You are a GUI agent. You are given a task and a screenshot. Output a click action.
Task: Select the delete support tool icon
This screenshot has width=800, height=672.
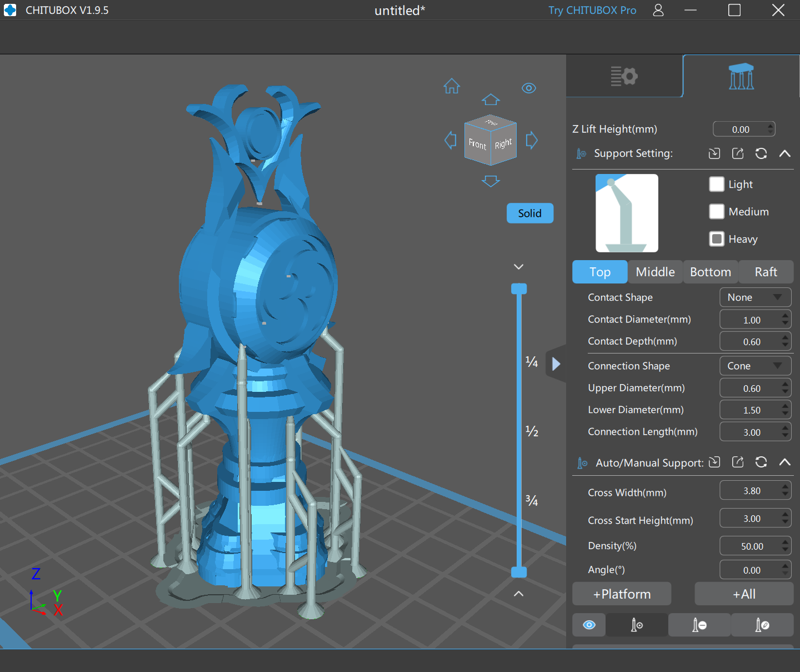[699, 625]
